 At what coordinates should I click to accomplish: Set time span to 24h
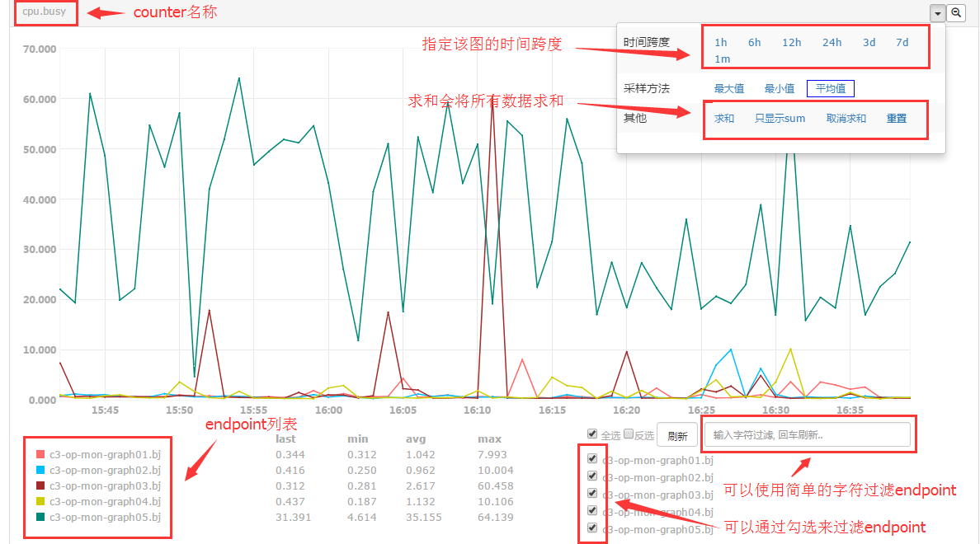832,42
